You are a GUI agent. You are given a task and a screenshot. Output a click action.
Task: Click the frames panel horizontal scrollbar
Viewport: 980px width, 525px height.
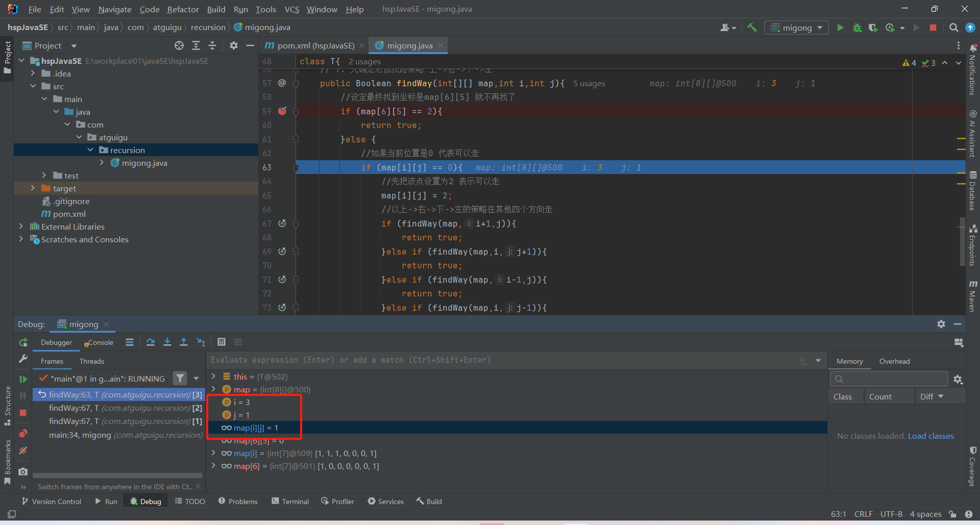[x=117, y=476]
